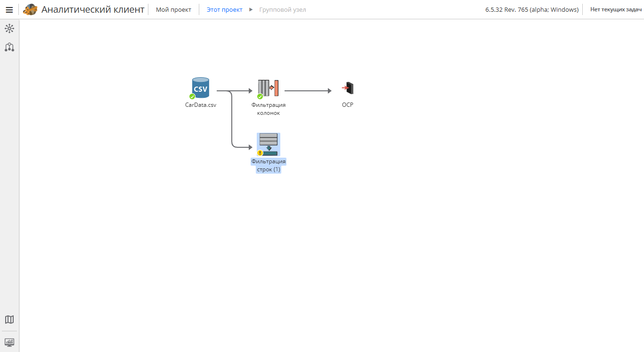Open the monitor panel icon at bottom

[x=9, y=342]
